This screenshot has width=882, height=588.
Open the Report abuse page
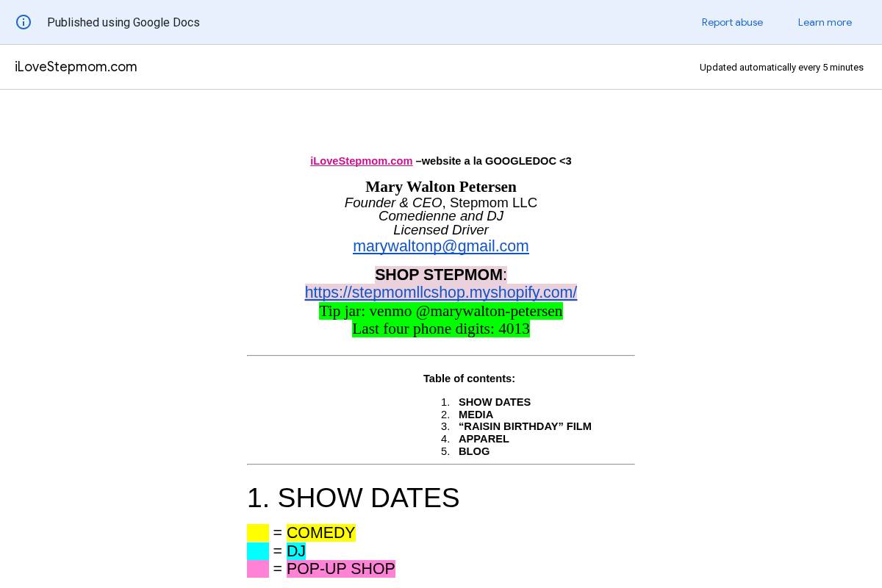coord(732,23)
